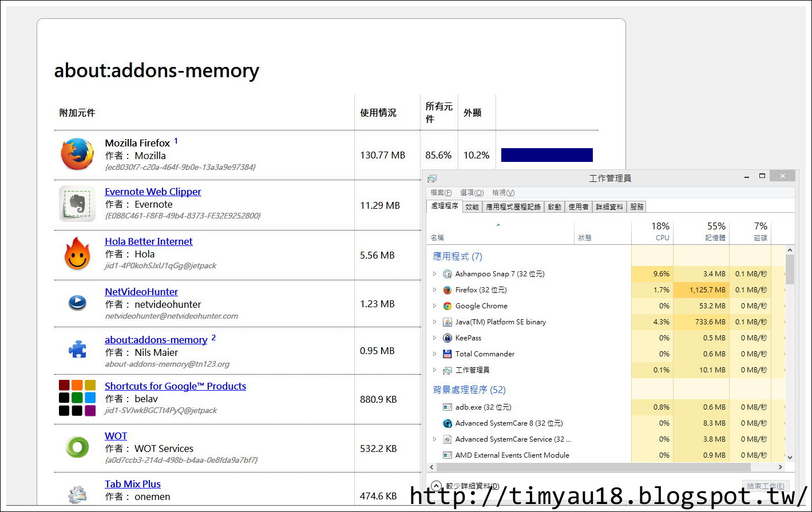This screenshot has height=512, width=812.
Task: Click the 130.77 MB usage value
Action: [382, 155]
